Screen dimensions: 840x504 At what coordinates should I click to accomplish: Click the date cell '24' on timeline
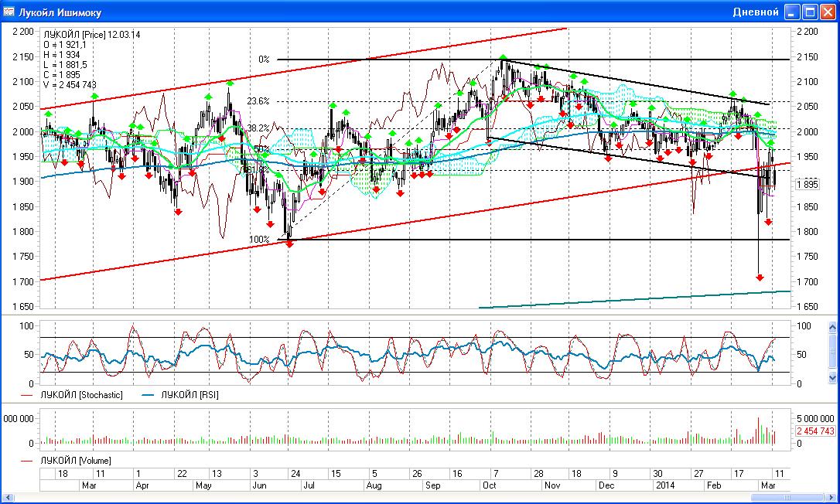coord(295,474)
